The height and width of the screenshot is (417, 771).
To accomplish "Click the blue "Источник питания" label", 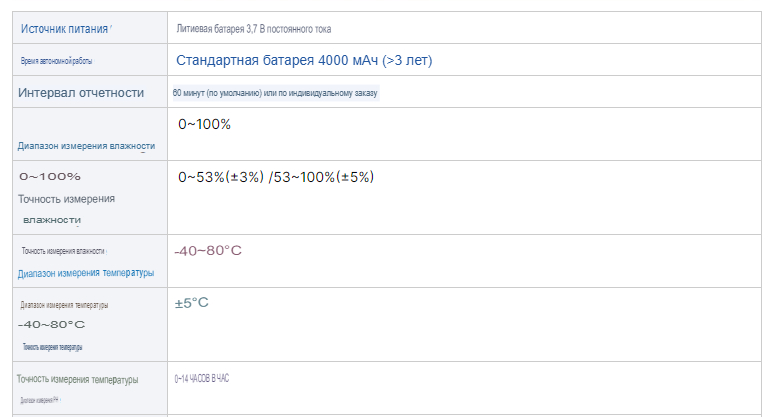I will coord(64,28).
